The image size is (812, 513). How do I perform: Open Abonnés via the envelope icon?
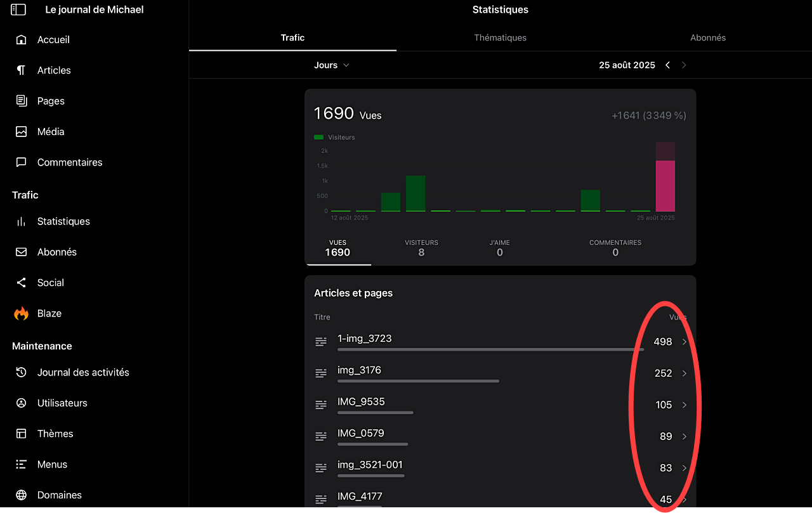(x=21, y=252)
